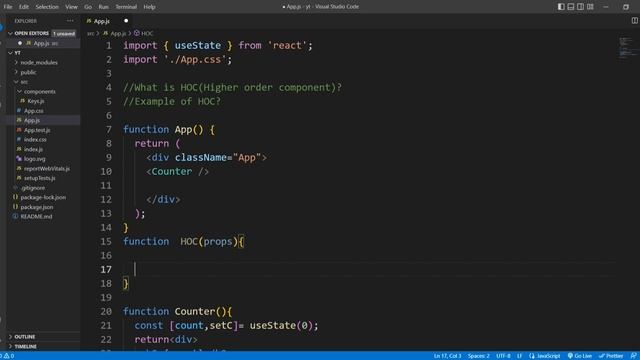Click the Explorer panel title

[26, 21]
